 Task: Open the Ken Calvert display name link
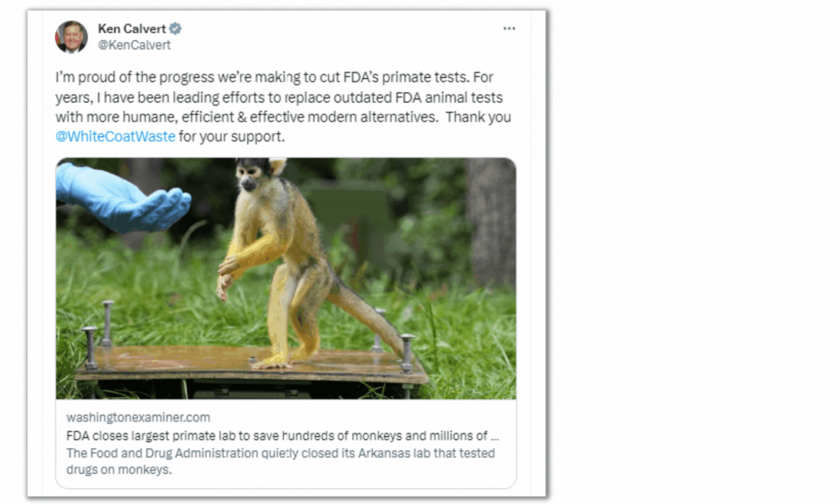(131, 29)
